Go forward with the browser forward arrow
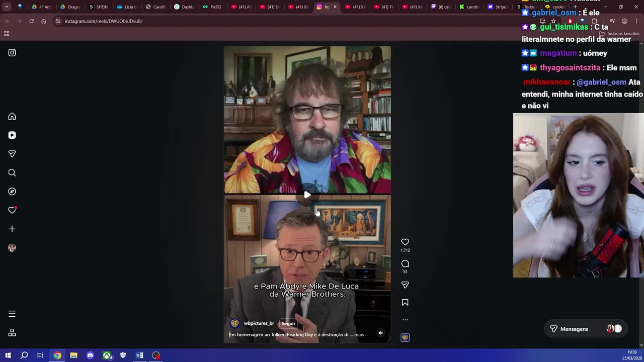The image size is (644, 362). (x=19, y=21)
